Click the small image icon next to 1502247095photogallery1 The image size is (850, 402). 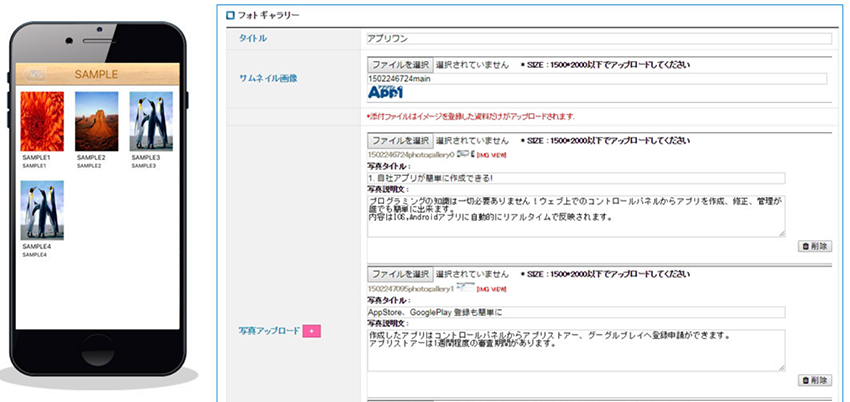click(465, 287)
